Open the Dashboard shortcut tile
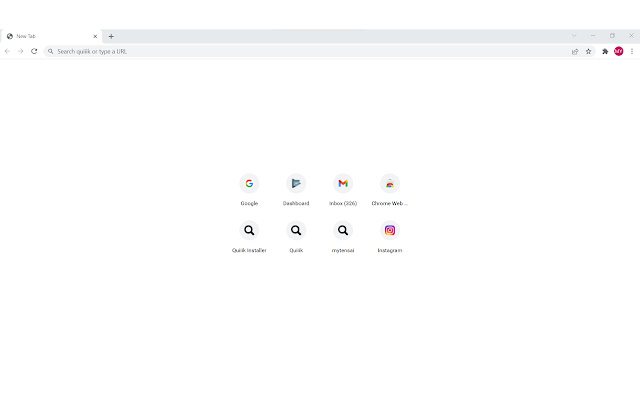Viewport: 640px width, 400px height. click(x=296, y=190)
